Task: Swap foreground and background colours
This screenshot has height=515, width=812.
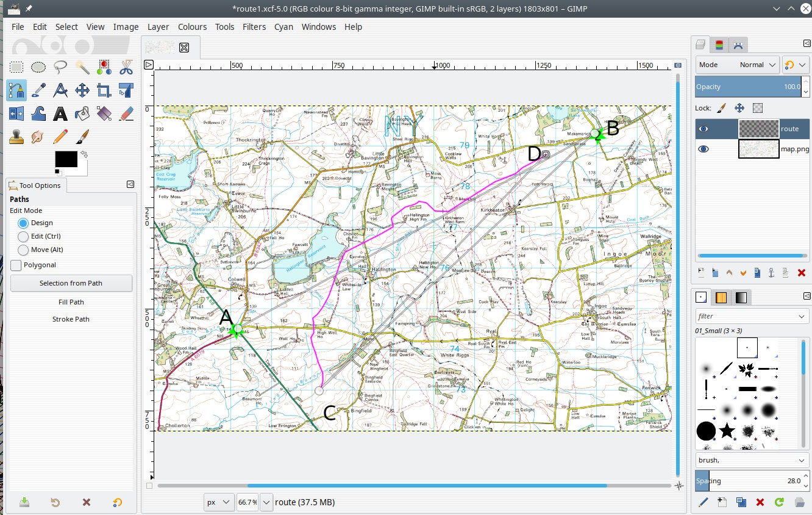Action: tap(84, 154)
